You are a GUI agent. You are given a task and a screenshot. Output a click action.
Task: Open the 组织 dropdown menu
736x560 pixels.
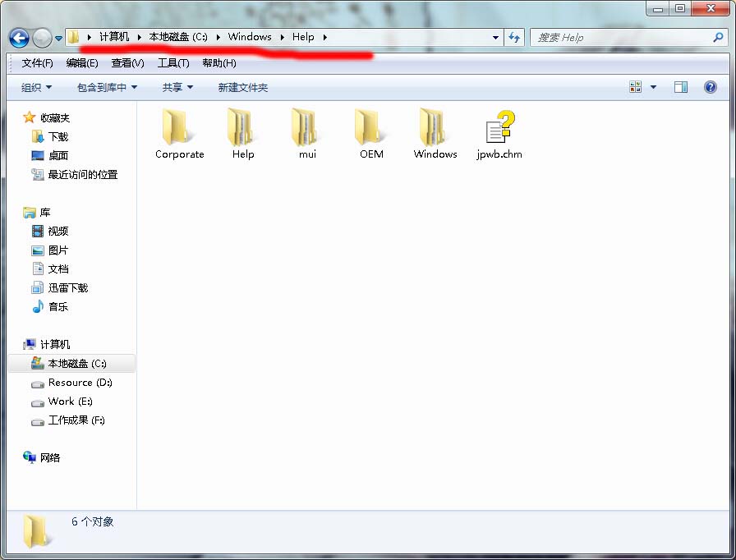(36, 87)
